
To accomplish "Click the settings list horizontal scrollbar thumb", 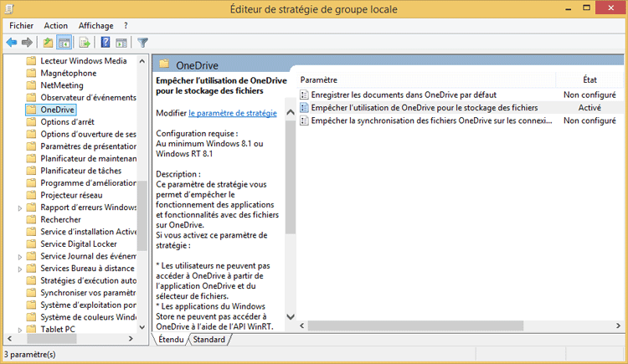I will tap(415, 326).
